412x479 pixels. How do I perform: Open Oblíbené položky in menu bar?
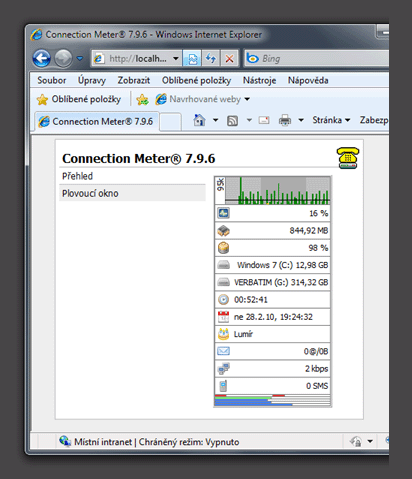[x=196, y=80]
